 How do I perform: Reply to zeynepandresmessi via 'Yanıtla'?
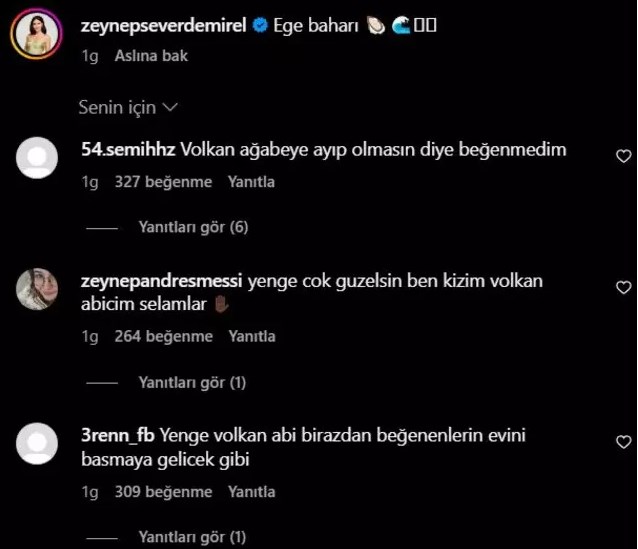click(x=252, y=337)
